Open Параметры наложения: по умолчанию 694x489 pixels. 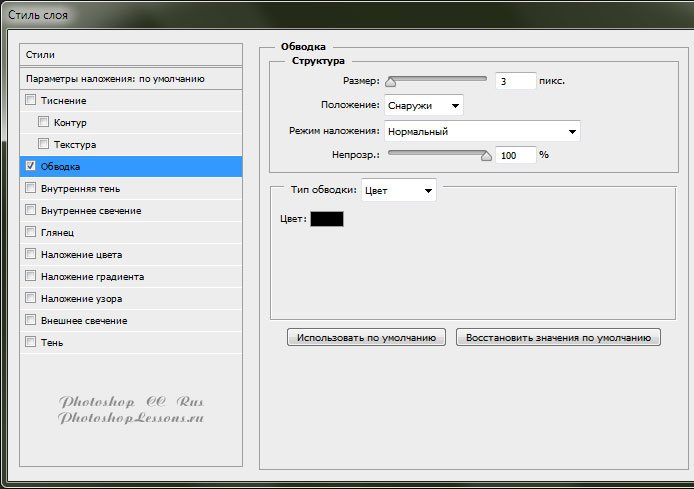click(131, 78)
